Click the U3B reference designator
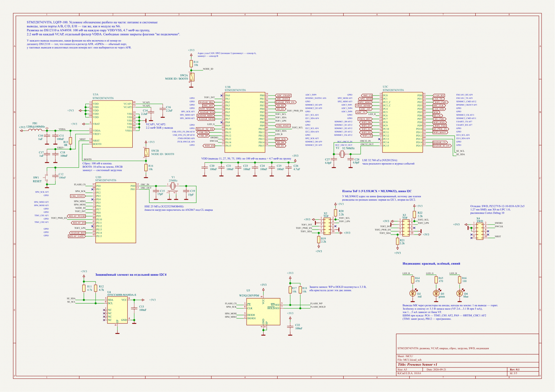This screenshot has width=555, height=392. pos(228,87)
